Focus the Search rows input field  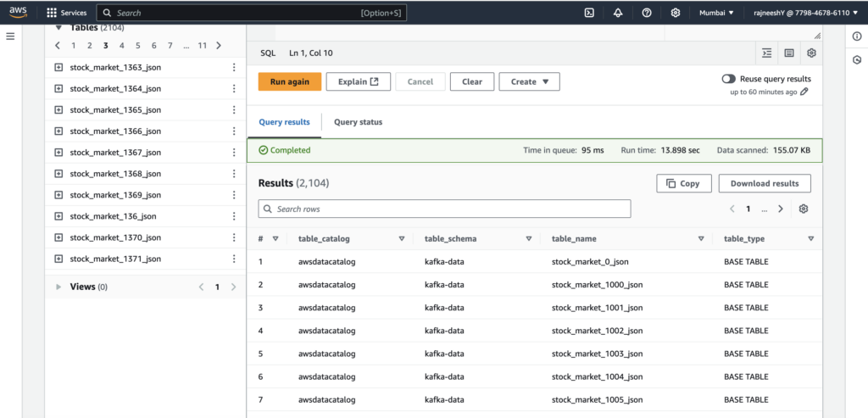[444, 209]
